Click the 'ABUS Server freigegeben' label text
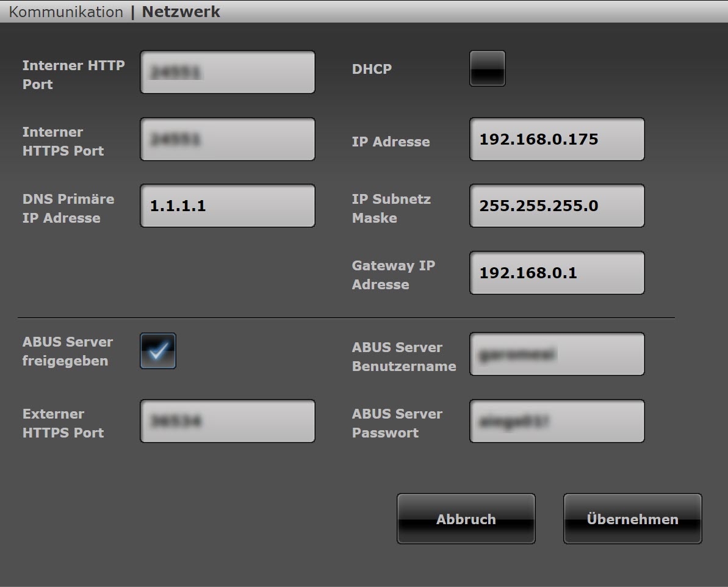The image size is (728, 587). pyautogui.click(x=67, y=351)
